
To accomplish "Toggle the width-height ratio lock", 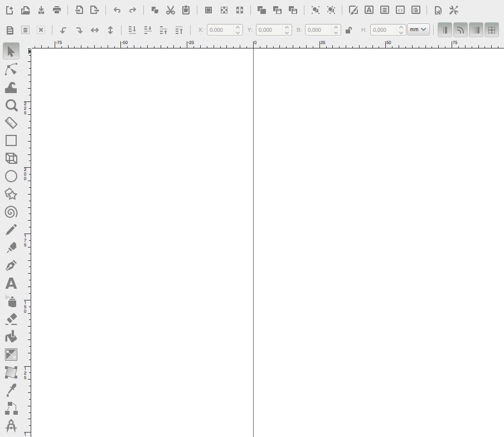I will point(349,30).
